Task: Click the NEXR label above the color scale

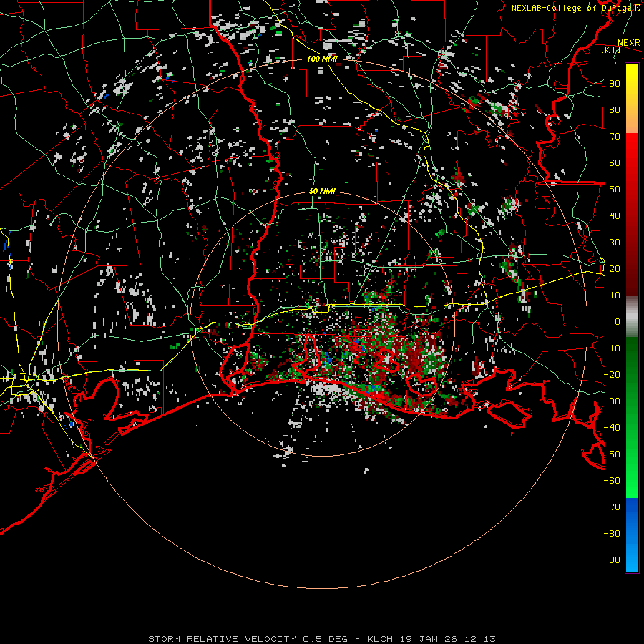Action: coord(629,43)
